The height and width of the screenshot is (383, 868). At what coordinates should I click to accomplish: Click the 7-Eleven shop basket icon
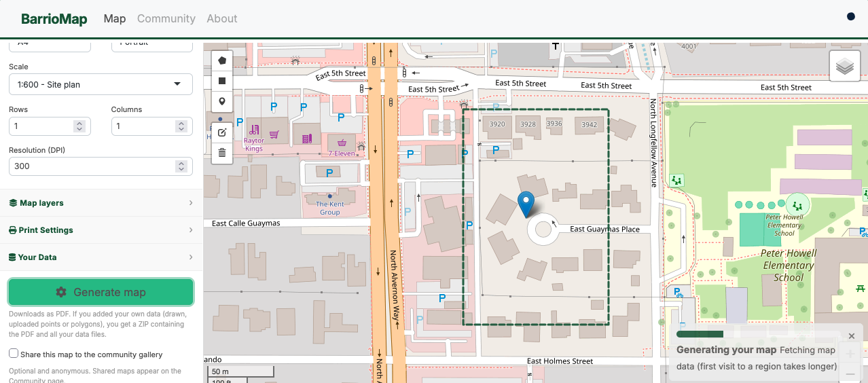[342, 143]
